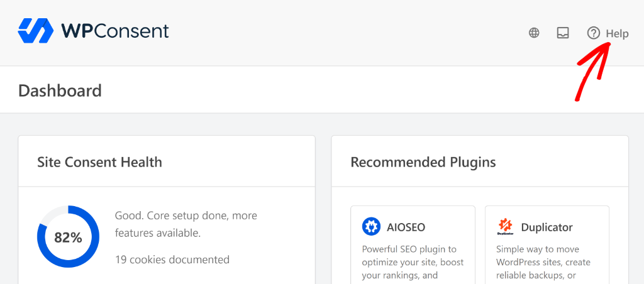
Task: Click the WPConsent wordmark text
Action: (115, 31)
